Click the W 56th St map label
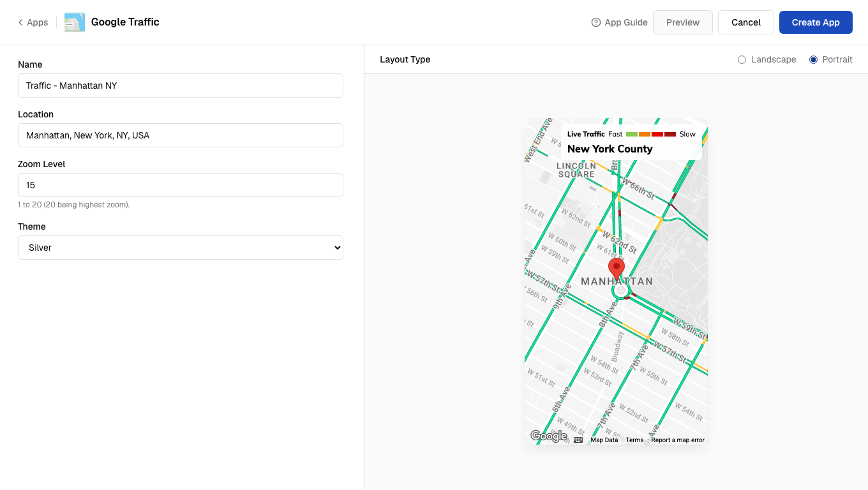 pyautogui.click(x=536, y=293)
